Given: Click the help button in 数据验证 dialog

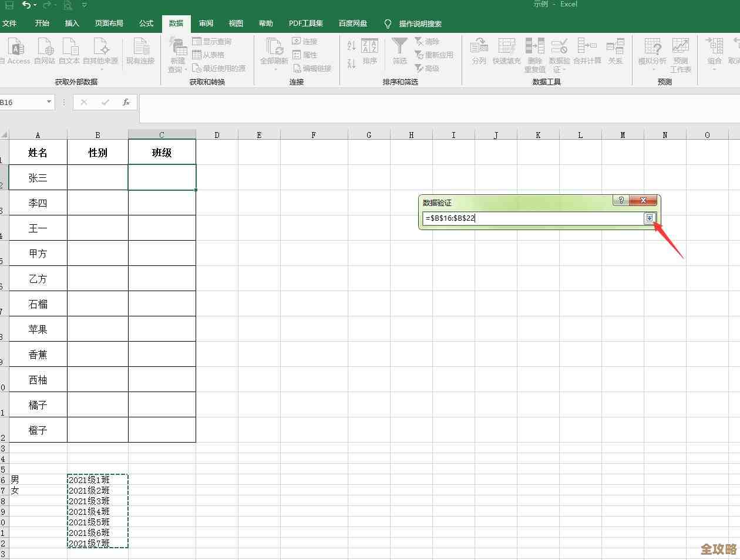Looking at the screenshot, I should [621, 201].
